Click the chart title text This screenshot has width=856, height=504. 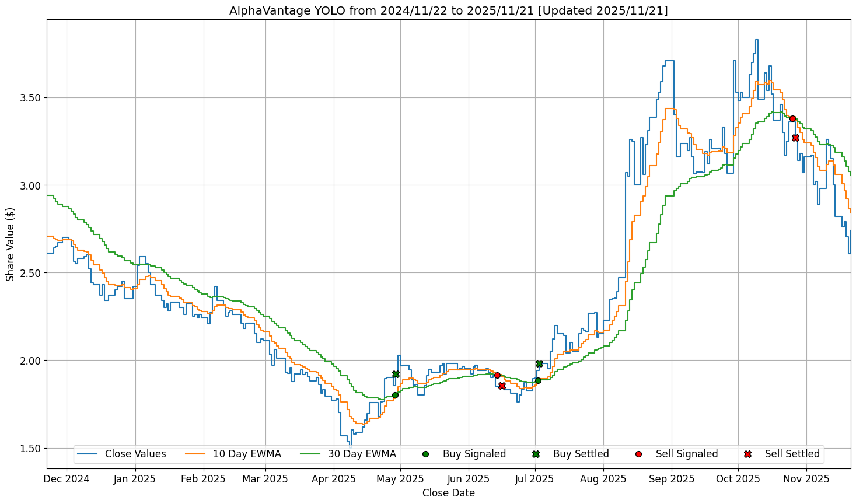click(x=448, y=10)
